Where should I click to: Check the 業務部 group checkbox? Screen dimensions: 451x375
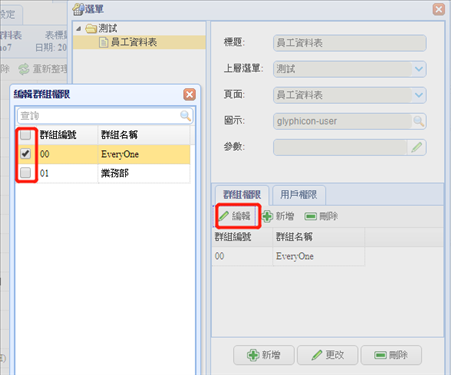[x=26, y=173]
